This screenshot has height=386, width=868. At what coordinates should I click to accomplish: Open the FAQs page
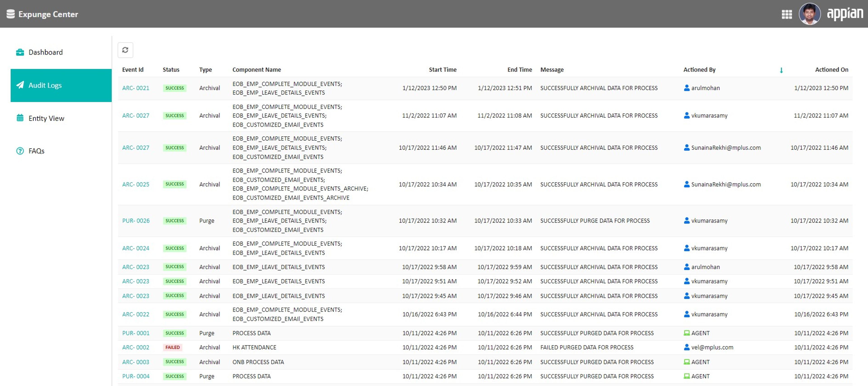point(61,151)
